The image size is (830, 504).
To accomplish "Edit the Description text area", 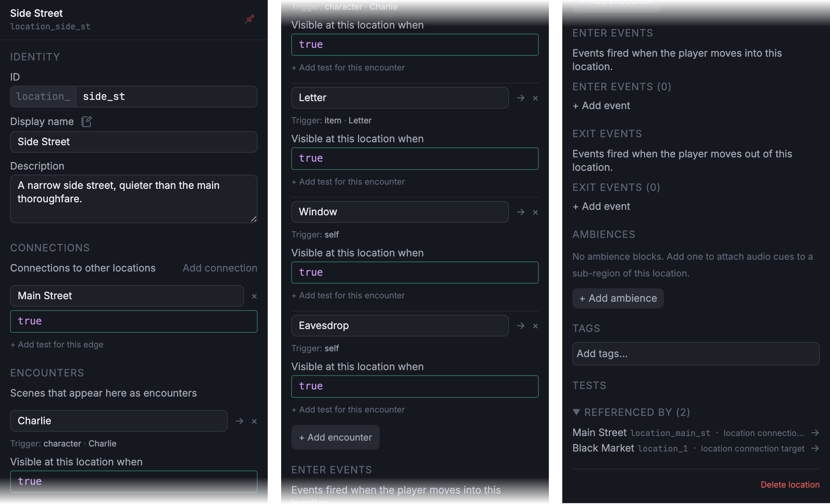I will (134, 199).
